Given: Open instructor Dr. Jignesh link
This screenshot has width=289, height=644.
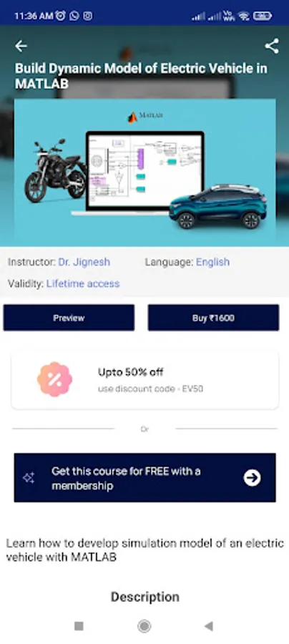Looking at the screenshot, I should [x=84, y=262].
